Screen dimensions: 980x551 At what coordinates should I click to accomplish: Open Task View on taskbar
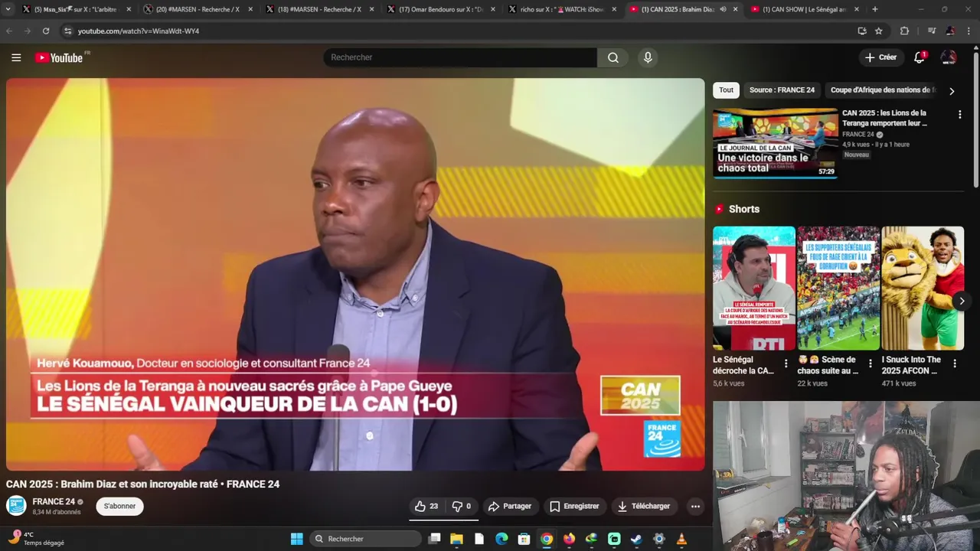[434, 539]
